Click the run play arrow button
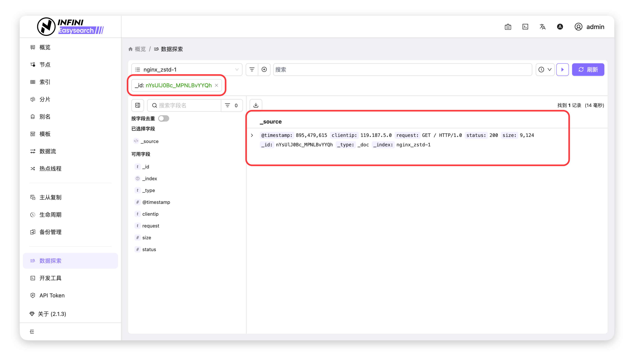This screenshot has height=364, width=634. (x=562, y=70)
